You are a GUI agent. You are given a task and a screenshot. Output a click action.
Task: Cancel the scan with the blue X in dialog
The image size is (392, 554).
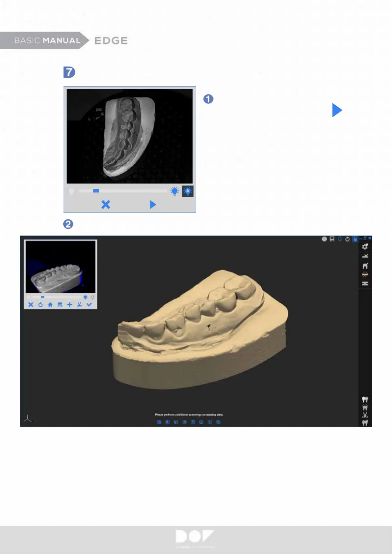[x=106, y=205]
